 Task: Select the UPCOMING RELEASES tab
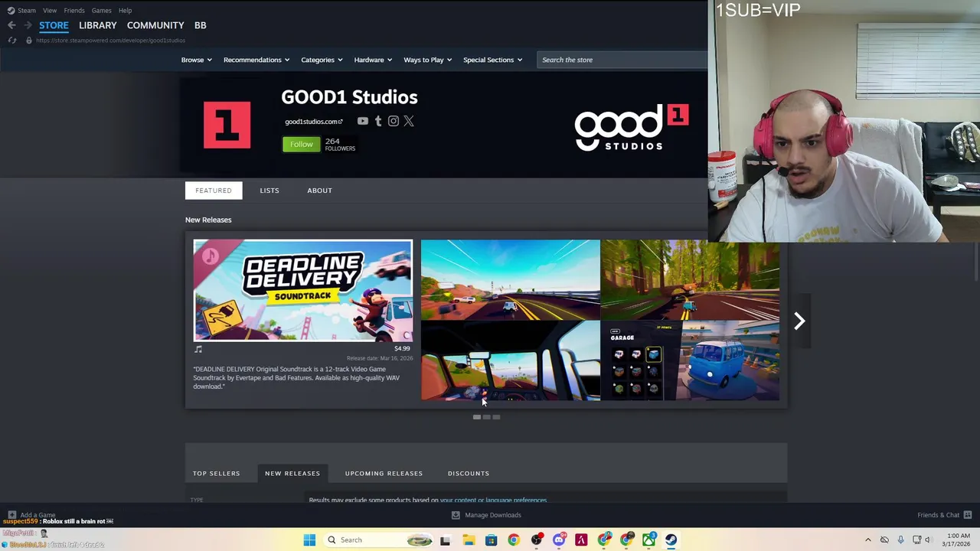[x=384, y=473]
